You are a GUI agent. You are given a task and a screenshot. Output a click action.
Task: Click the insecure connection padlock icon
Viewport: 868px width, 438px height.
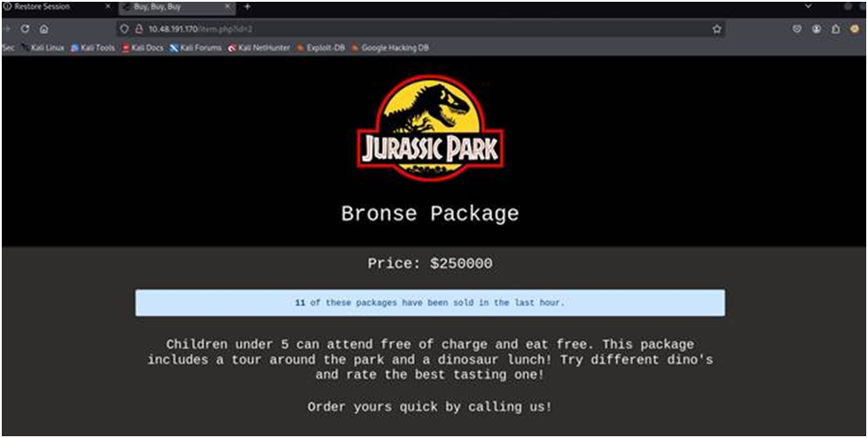click(139, 29)
